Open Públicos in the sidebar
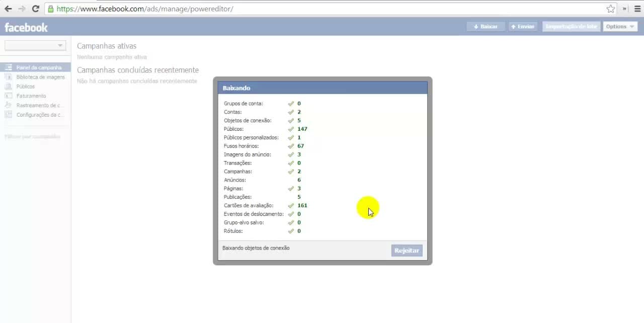Image resolution: width=644 pixels, height=323 pixels. point(35,87)
